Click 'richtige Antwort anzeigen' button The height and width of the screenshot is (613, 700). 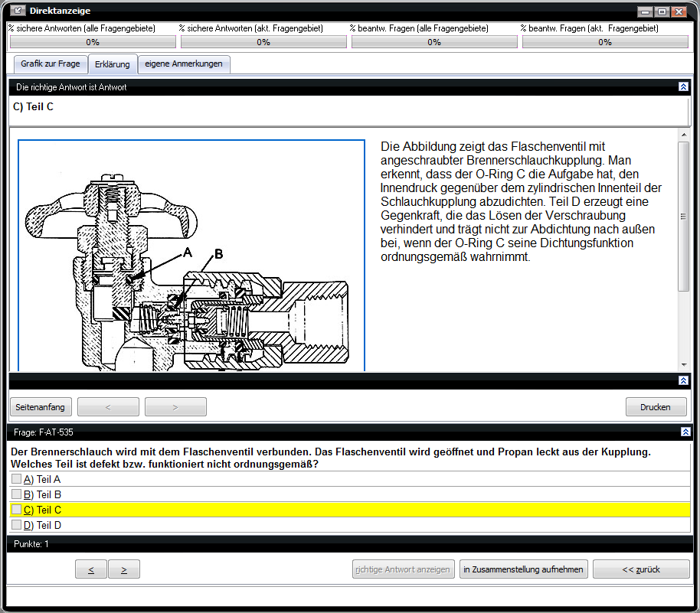[403, 569]
